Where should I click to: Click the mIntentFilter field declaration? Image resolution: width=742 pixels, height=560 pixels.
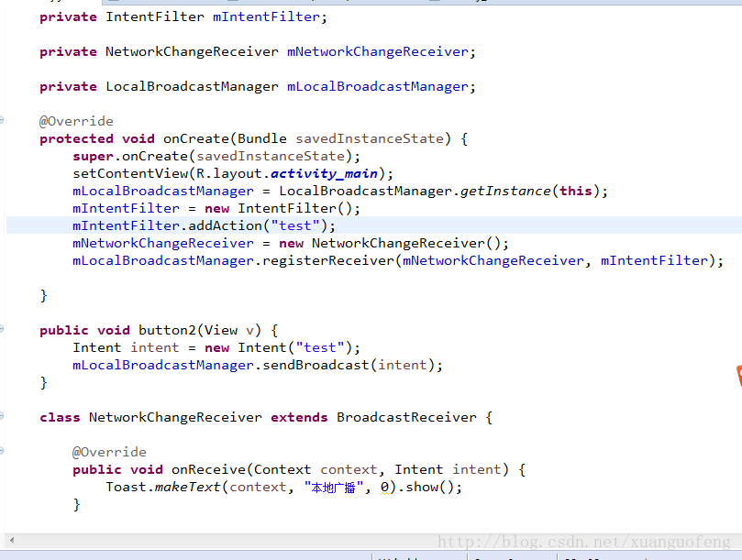click(x=267, y=16)
